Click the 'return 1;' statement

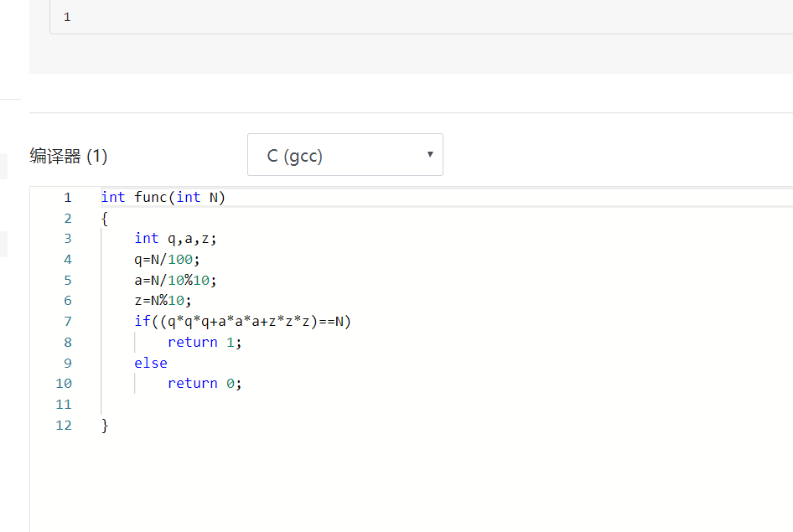pyautogui.click(x=205, y=342)
